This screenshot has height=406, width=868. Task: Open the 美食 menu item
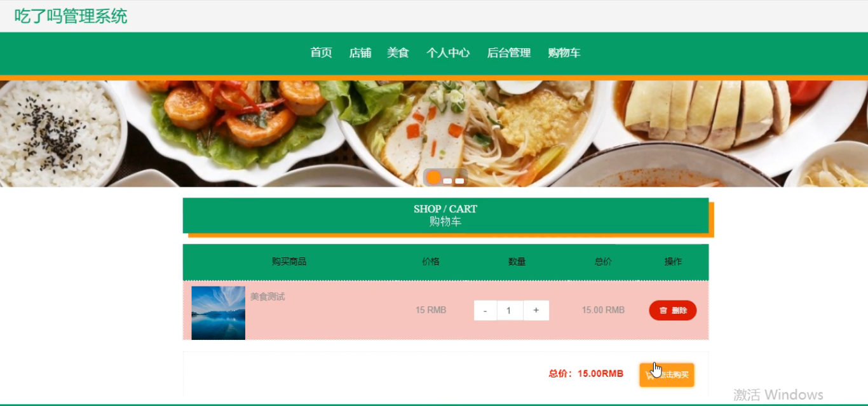(x=398, y=53)
